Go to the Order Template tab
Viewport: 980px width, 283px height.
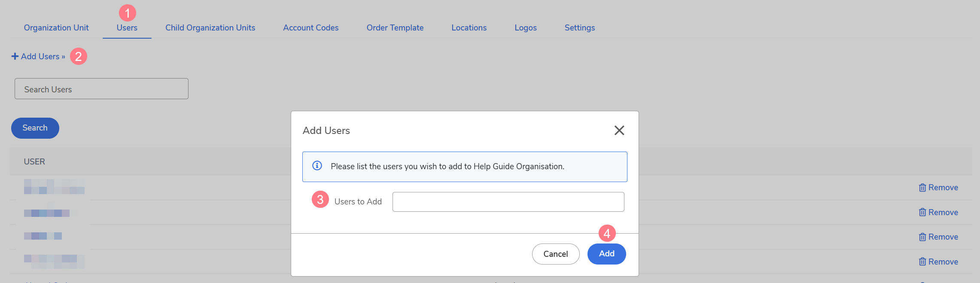point(395,27)
